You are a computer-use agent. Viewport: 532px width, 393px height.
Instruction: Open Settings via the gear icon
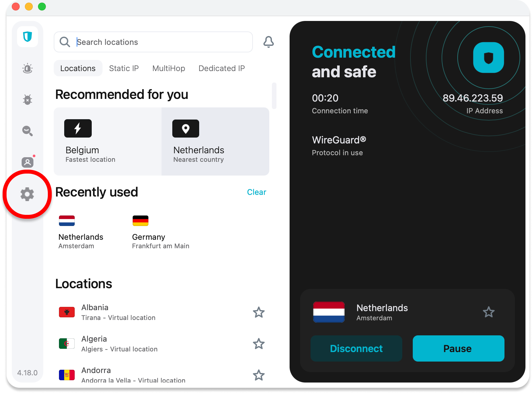click(x=27, y=194)
